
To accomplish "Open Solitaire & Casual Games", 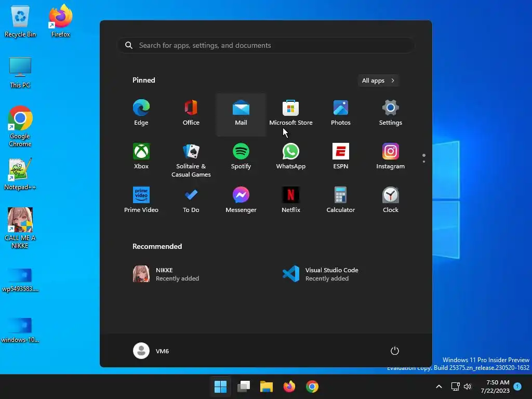I will tap(191, 161).
